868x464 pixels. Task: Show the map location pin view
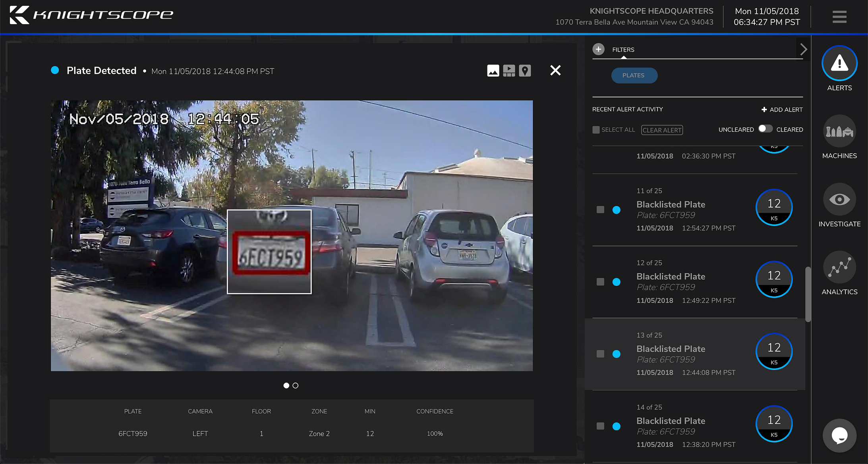525,71
